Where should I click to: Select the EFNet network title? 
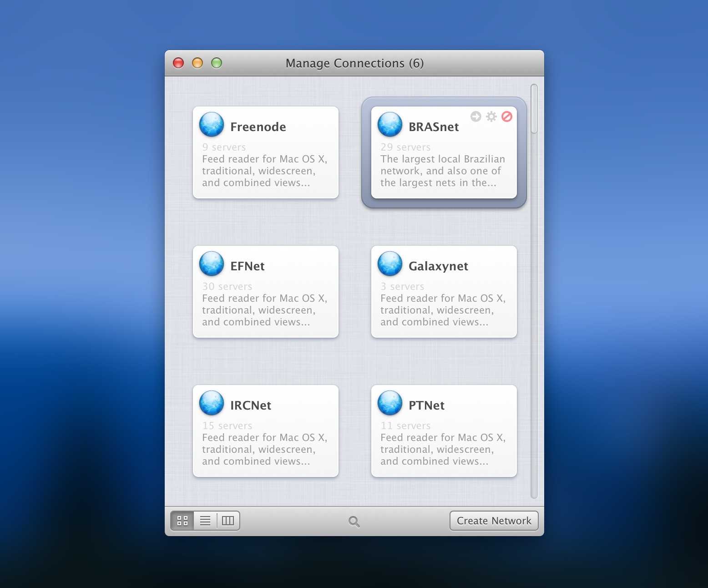(248, 266)
